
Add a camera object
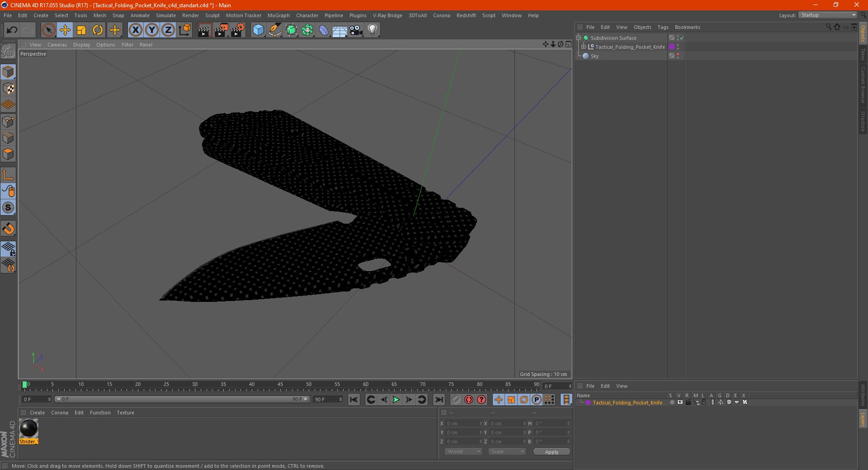pyautogui.click(x=356, y=30)
